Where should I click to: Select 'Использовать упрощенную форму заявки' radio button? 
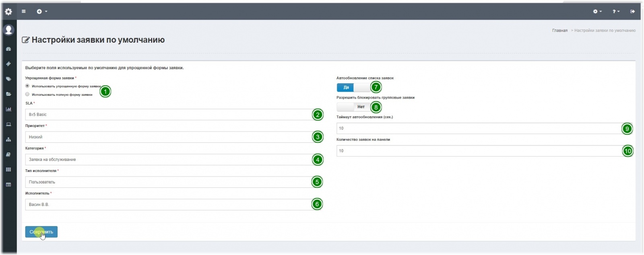point(27,86)
